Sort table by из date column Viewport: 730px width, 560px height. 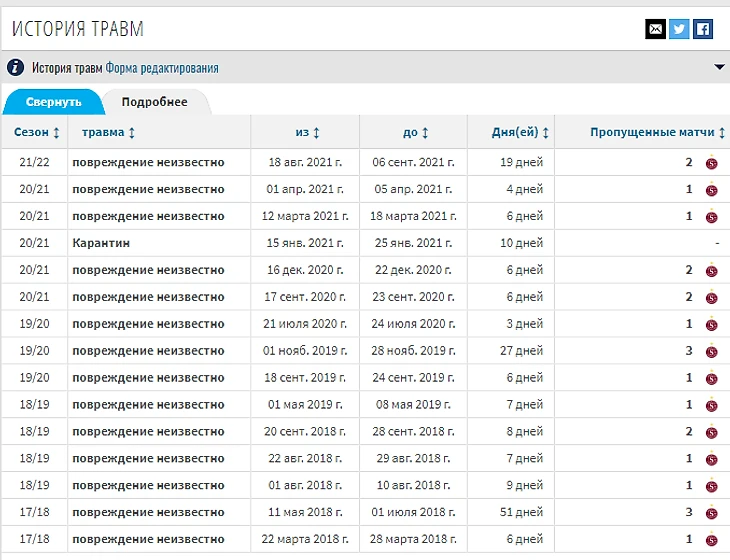[308, 132]
